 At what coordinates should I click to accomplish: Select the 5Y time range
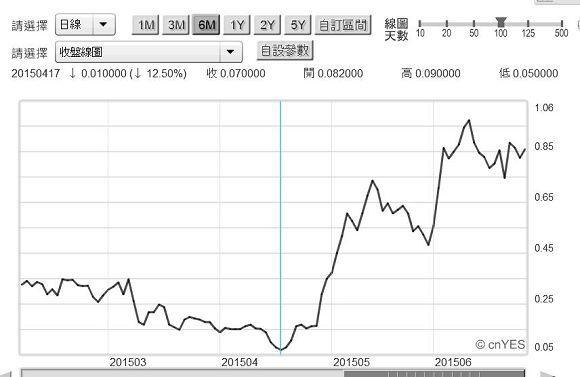[x=298, y=25]
